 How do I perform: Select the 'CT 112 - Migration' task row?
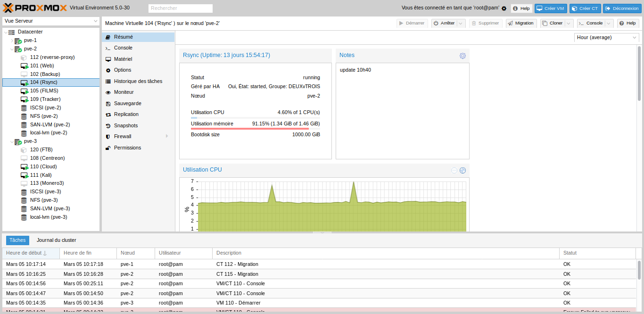(x=319, y=264)
